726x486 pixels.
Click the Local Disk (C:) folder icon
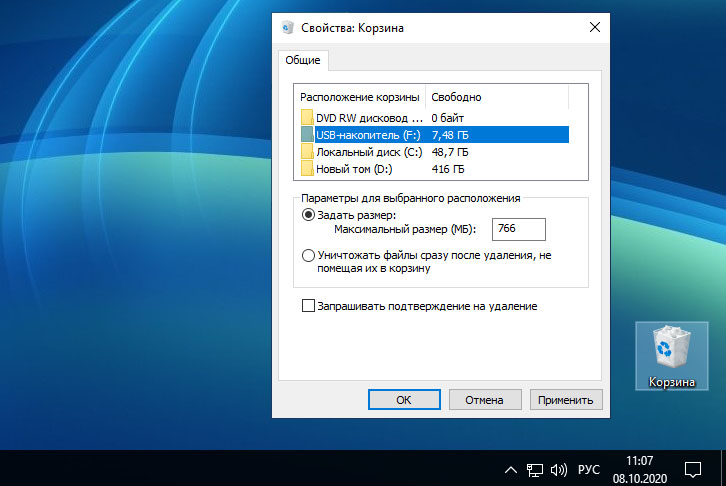[307, 151]
